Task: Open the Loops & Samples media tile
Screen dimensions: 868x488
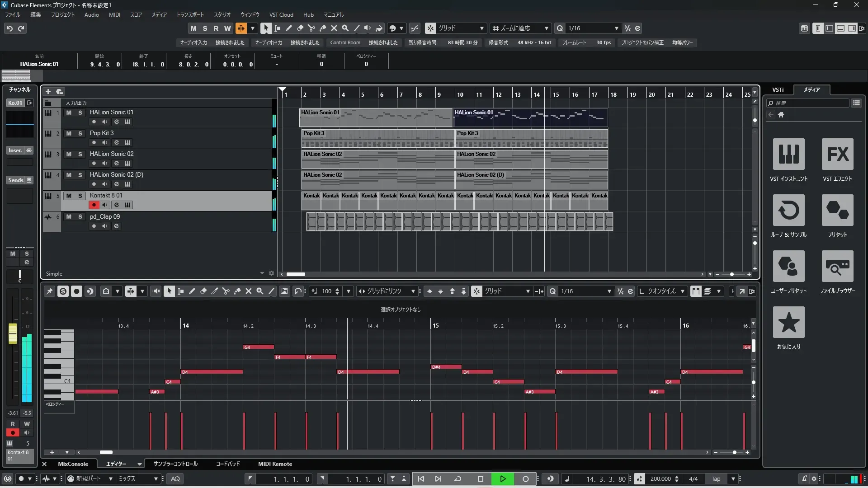Action: [788, 210]
